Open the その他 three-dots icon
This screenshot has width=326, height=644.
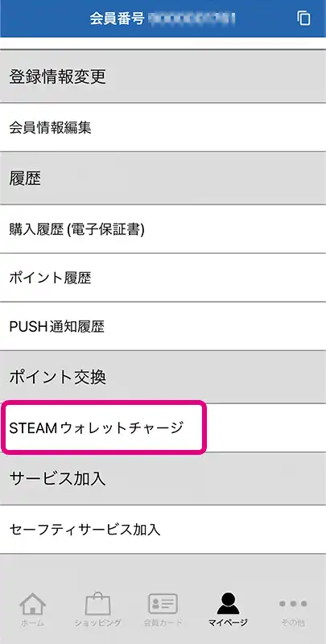click(293, 604)
